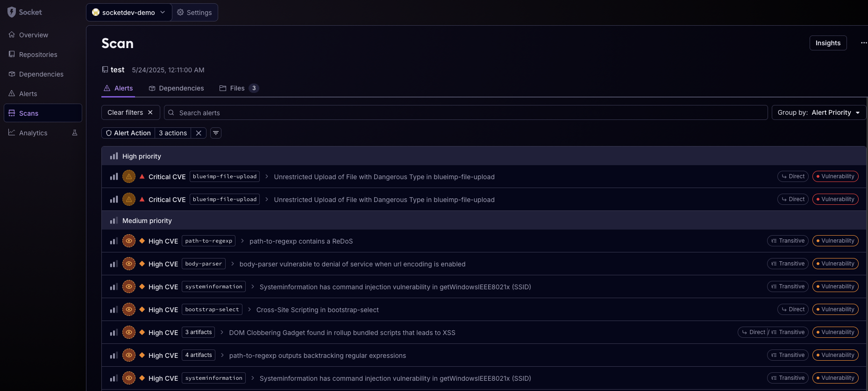The width and height of the screenshot is (868, 391).
Task: Expand the body-parser alert chevron
Action: click(x=233, y=264)
